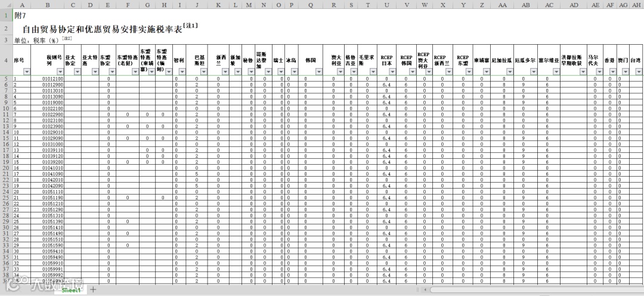Open the 亚太特惠 column filter arrow
Screen dimensions: 644x296
(x=95, y=72)
